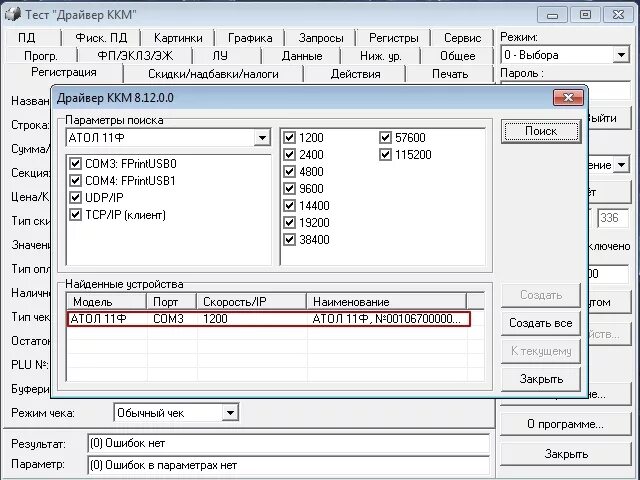
Task: Click the Параметр field showing Ошибок в параметрах нет
Action: coord(289,465)
